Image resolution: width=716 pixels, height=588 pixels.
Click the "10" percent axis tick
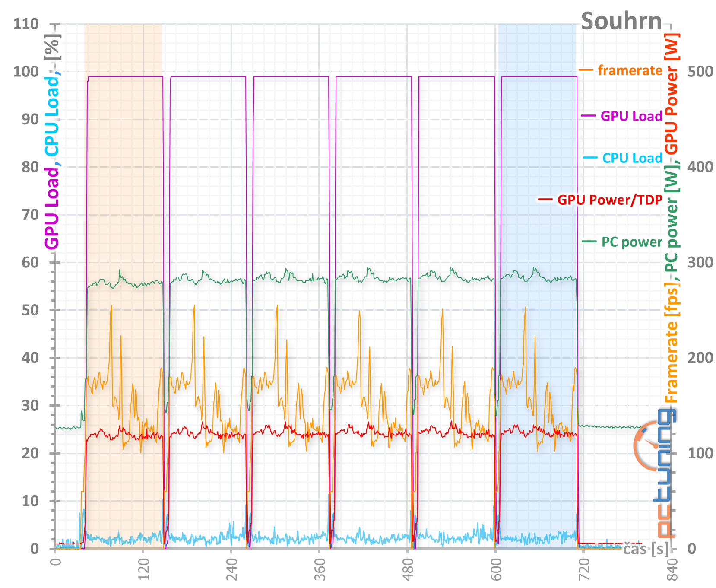click(x=30, y=501)
